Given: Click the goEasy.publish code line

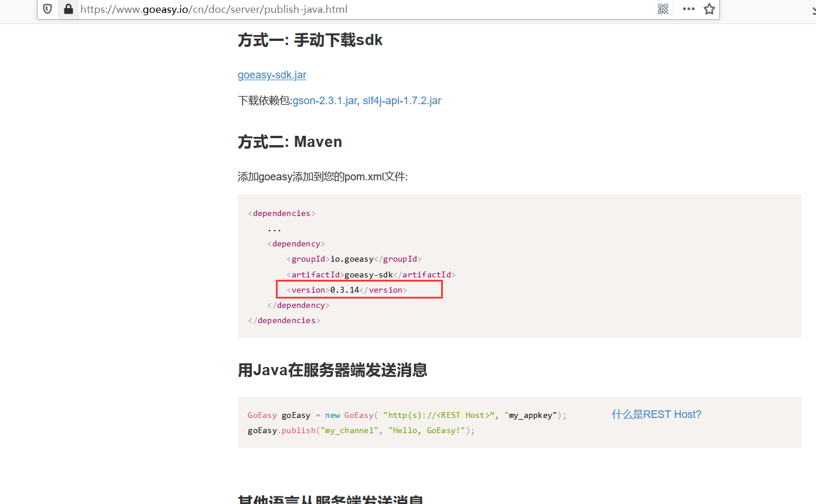Looking at the screenshot, I should (x=361, y=430).
